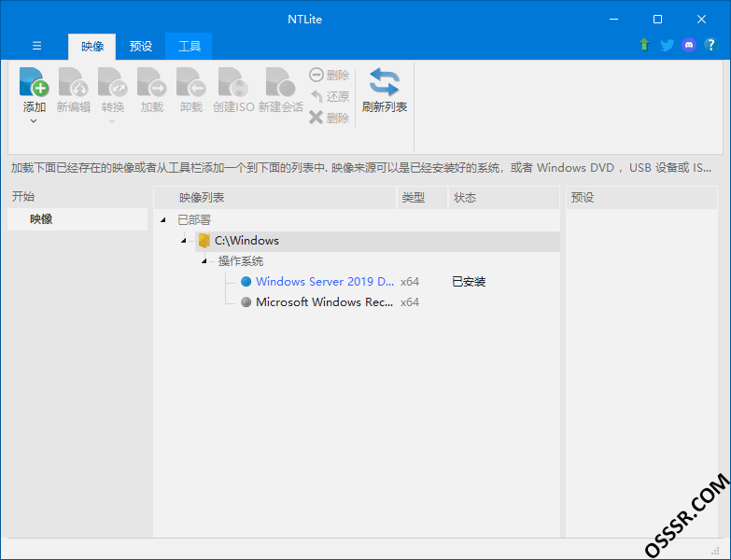Open the Twitter bird icon
The width and height of the screenshot is (731, 560).
668,45
